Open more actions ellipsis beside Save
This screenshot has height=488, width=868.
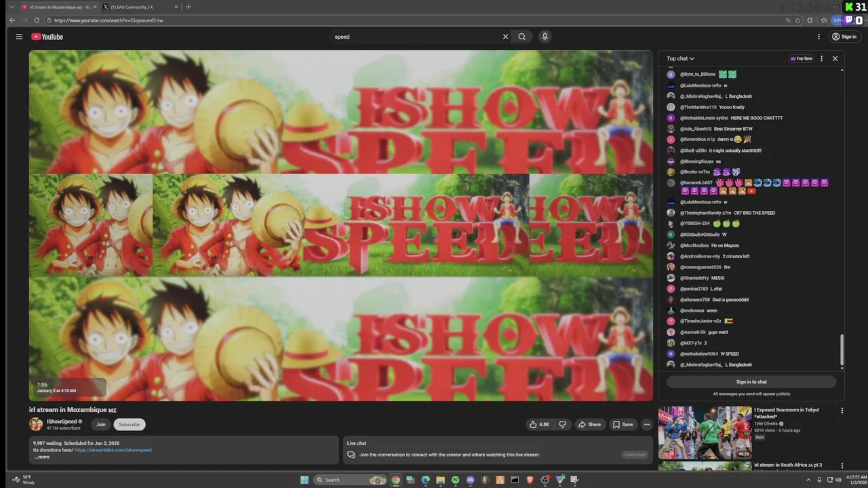pos(646,424)
